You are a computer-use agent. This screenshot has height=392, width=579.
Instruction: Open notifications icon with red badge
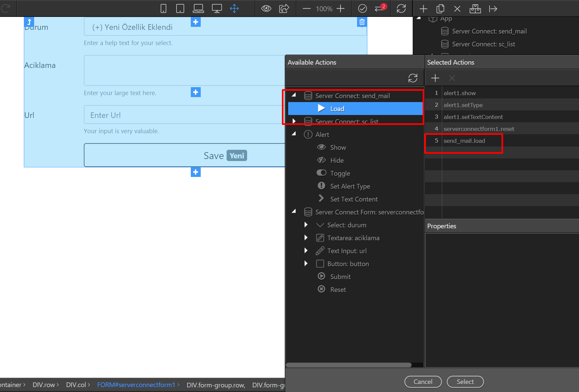(x=380, y=8)
